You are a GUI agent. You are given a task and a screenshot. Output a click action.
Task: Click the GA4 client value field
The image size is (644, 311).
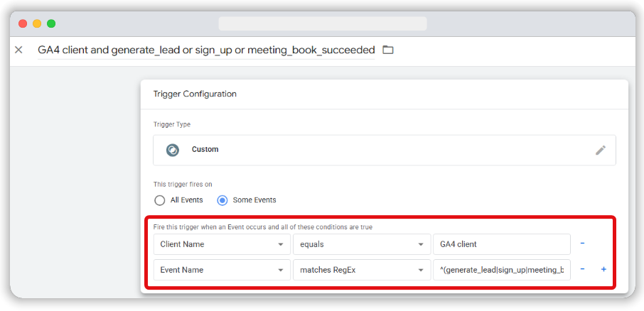[502, 244]
